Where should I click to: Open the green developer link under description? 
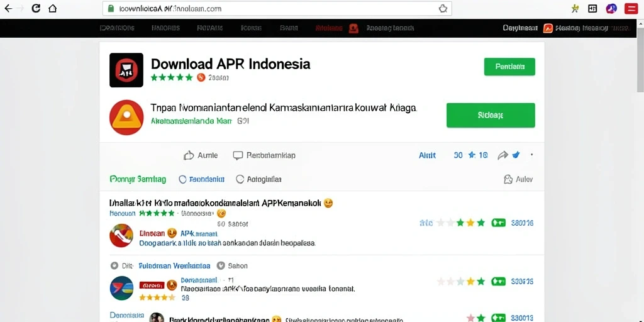tap(191, 121)
